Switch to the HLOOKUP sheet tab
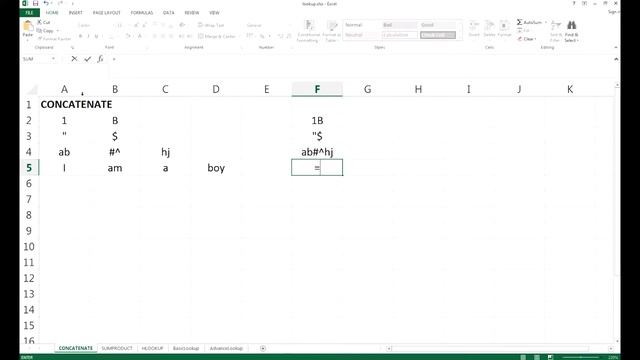This screenshot has width=640, height=360. [x=152, y=348]
